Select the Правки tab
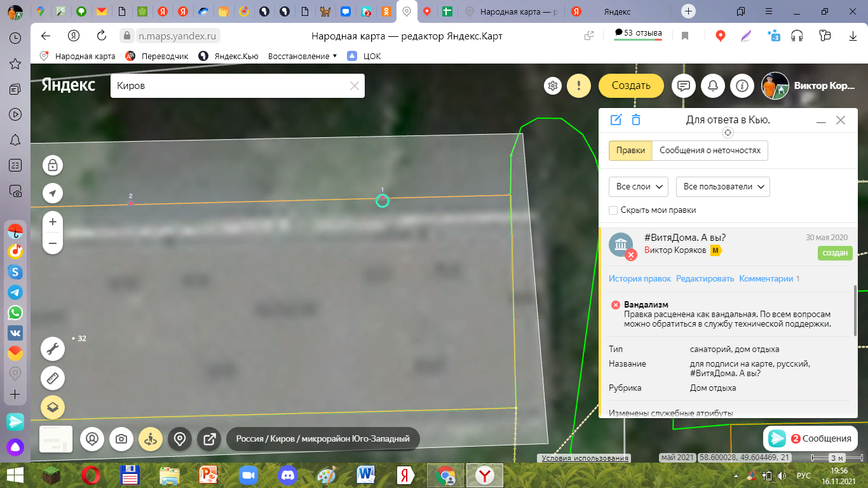Image resolution: width=868 pixels, height=488 pixels. point(630,151)
